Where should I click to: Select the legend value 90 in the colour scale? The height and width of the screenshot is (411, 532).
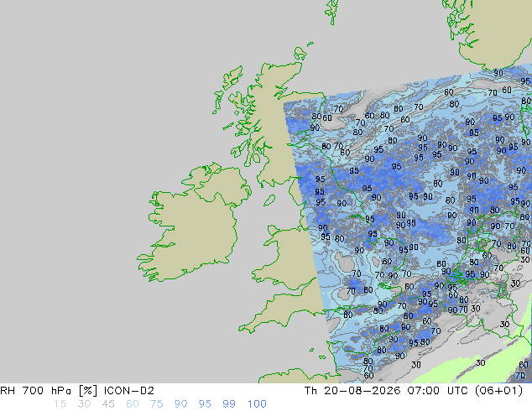(180, 404)
